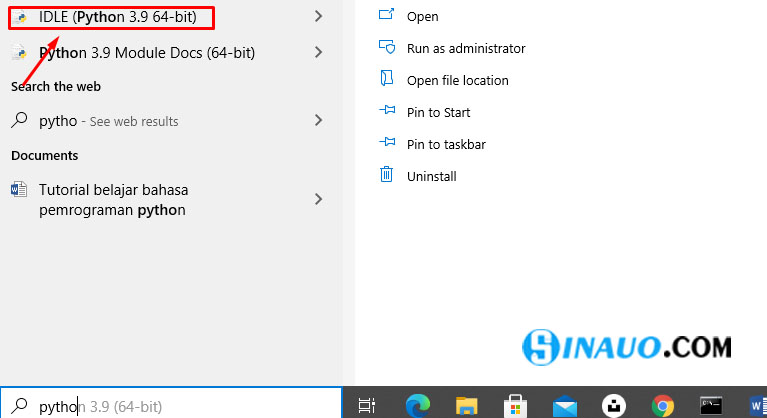Choose Pin to taskbar
This screenshot has height=418, width=767.
[446, 145]
